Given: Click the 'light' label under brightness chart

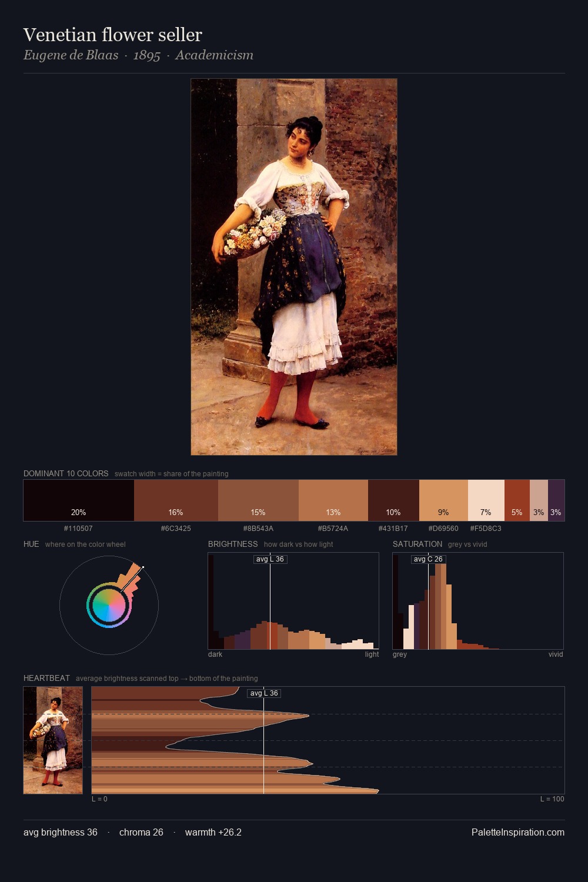Looking at the screenshot, I should pyautogui.click(x=372, y=654).
